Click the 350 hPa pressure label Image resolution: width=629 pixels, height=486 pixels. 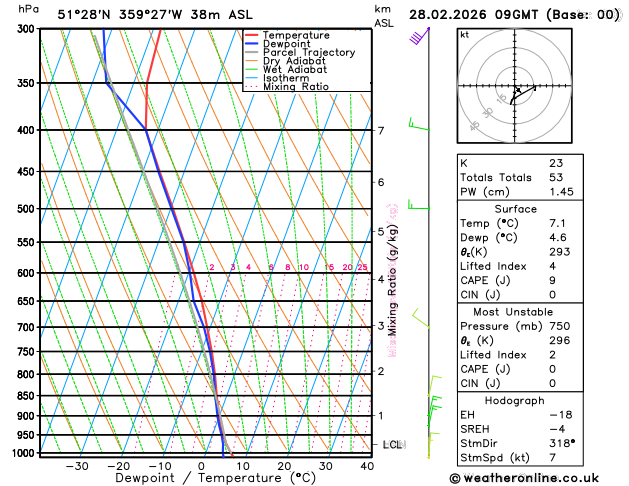28,83
